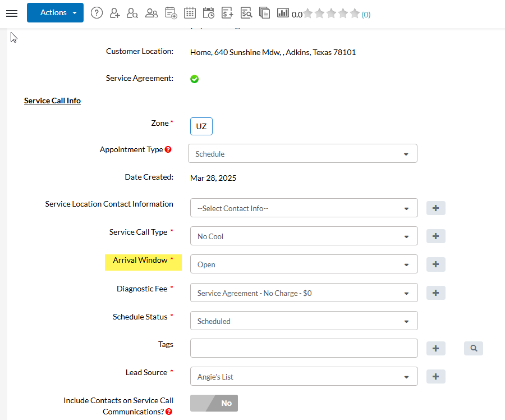Image resolution: width=505 pixels, height=420 pixels.
Task: Open the Actions menu button
Action: [x=55, y=13]
